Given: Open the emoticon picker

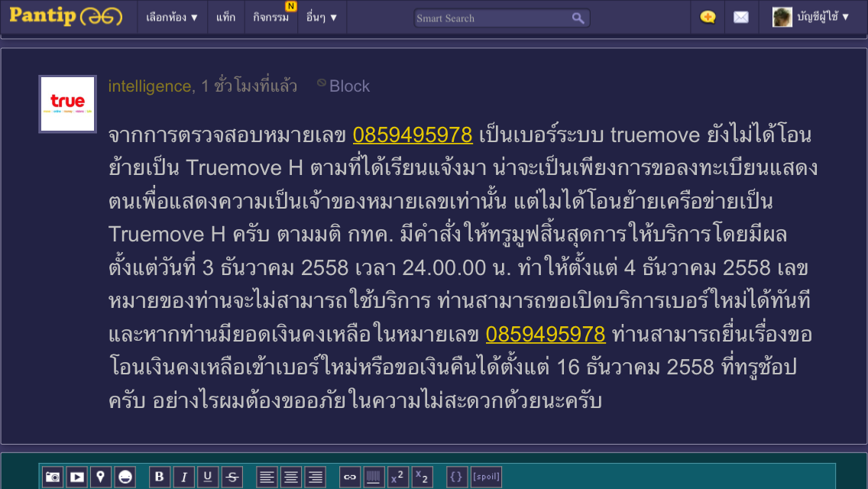Looking at the screenshot, I should tap(125, 477).
